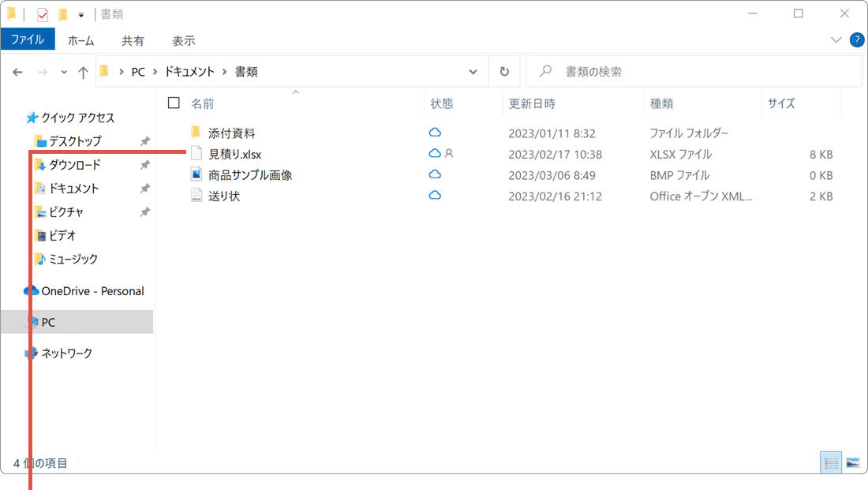This screenshot has width=868, height=490.
Task: Click the cloud status icon for 添付資料
Action: tap(435, 133)
